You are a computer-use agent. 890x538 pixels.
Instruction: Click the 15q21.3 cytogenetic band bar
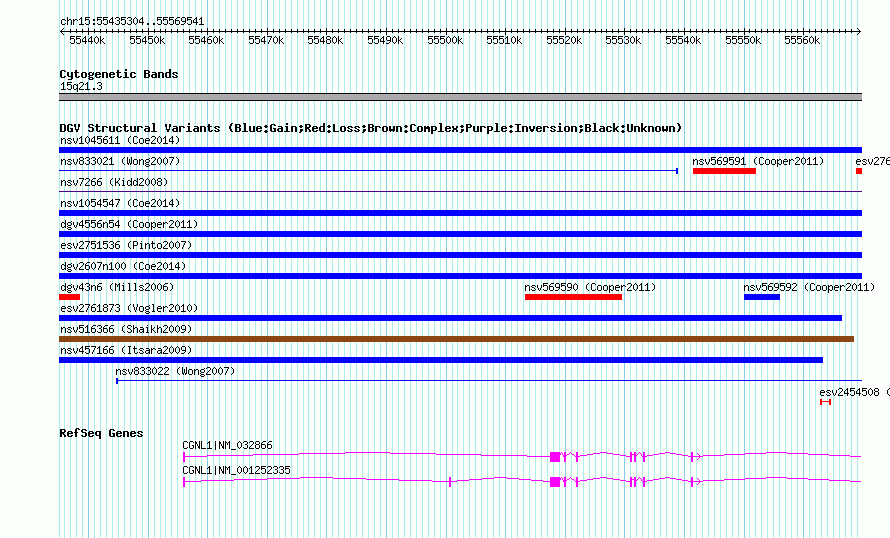tap(460, 97)
